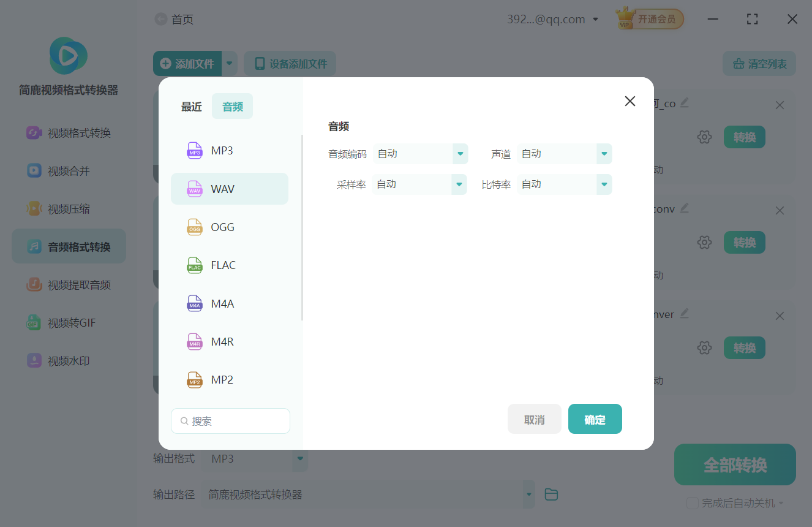This screenshot has width=812, height=527.
Task: Open the output folder browser icon
Action: (x=551, y=494)
